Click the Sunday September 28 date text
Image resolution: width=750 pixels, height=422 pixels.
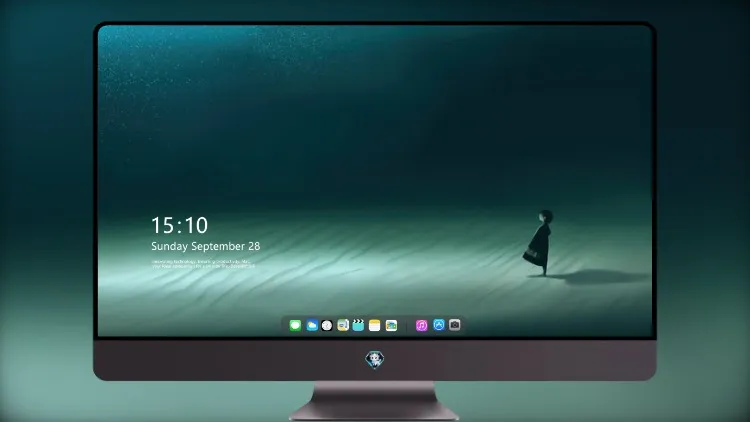coord(206,246)
